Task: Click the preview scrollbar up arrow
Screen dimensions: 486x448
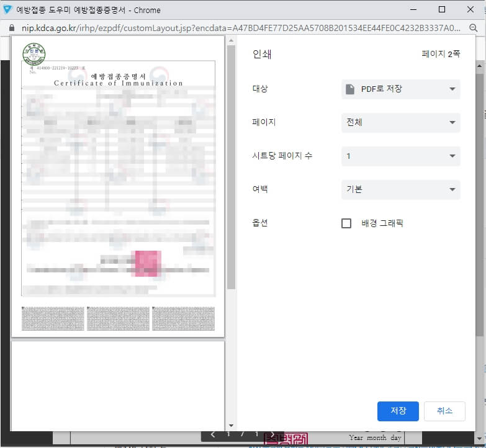Action: point(231,40)
